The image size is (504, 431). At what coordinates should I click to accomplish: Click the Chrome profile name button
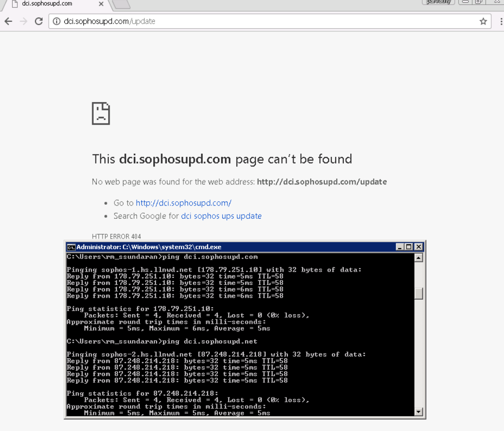pos(438,2)
